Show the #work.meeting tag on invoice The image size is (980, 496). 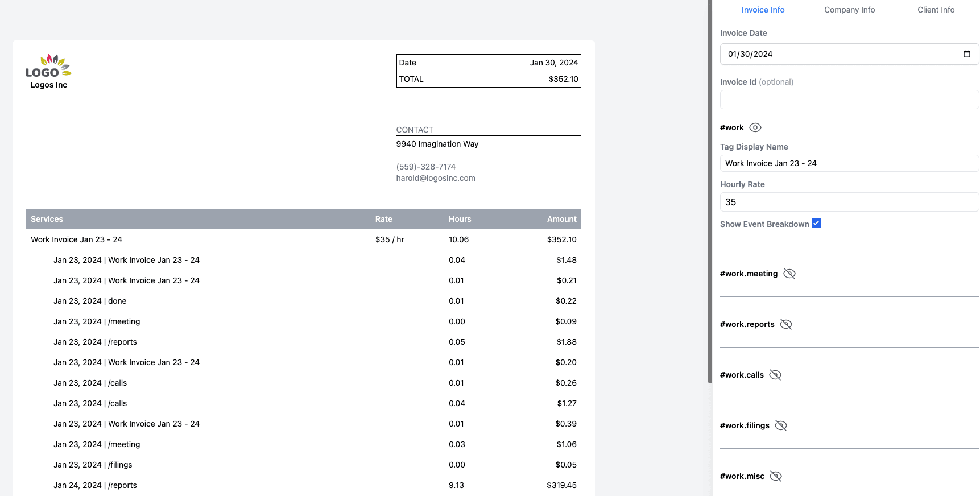tap(789, 274)
